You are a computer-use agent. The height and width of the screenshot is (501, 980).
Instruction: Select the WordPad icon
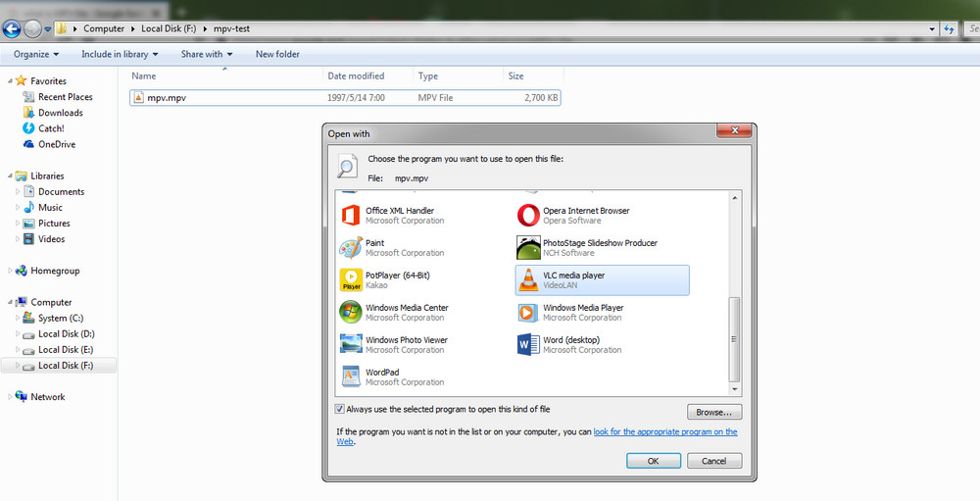pyautogui.click(x=351, y=377)
